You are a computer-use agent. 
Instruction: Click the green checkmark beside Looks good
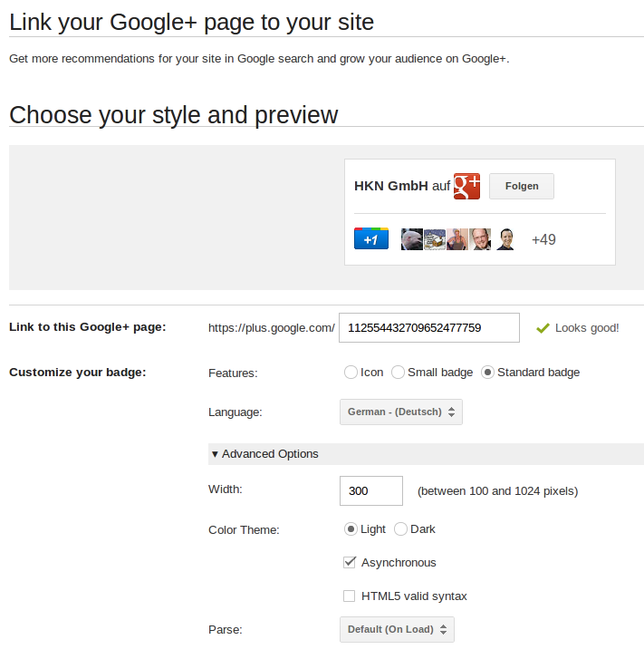(x=543, y=328)
